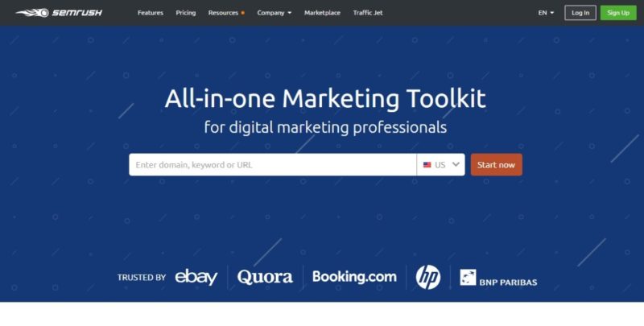Expand the Company menu
The height and width of the screenshot is (326, 644).
pyautogui.click(x=275, y=13)
